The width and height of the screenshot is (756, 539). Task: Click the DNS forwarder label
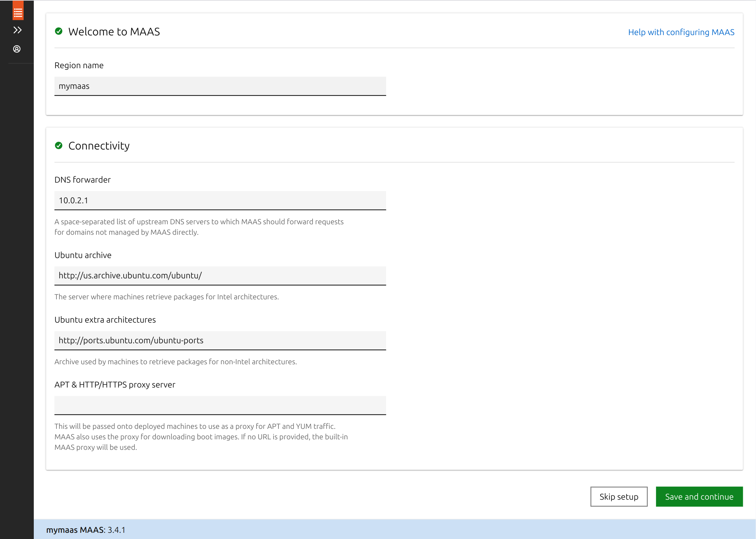pyautogui.click(x=83, y=180)
